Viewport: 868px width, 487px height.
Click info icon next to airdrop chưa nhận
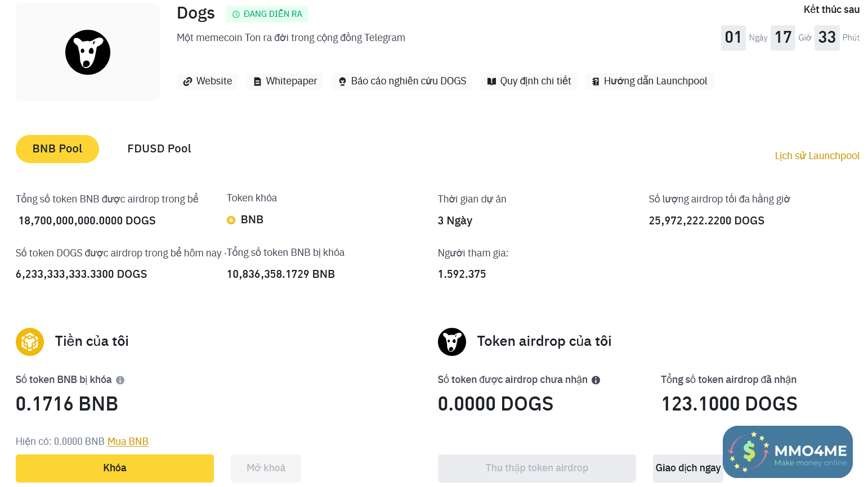coord(596,380)
